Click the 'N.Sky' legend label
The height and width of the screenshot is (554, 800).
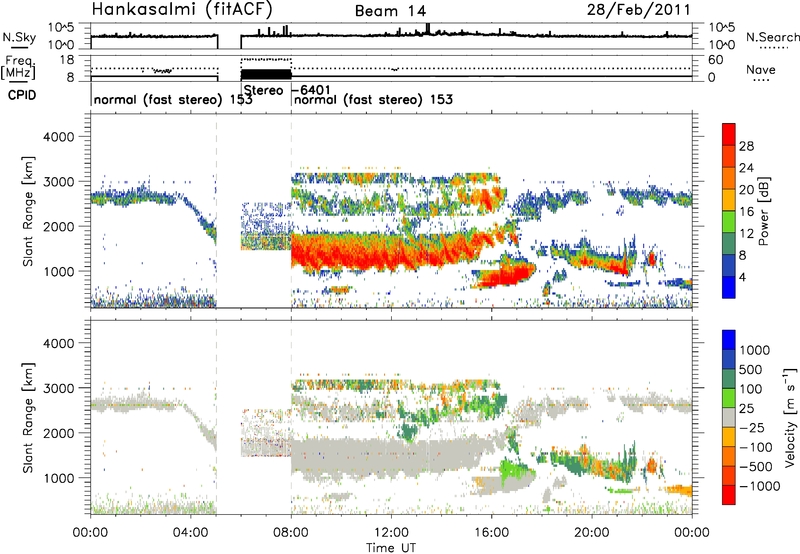[x=19, y=37]
